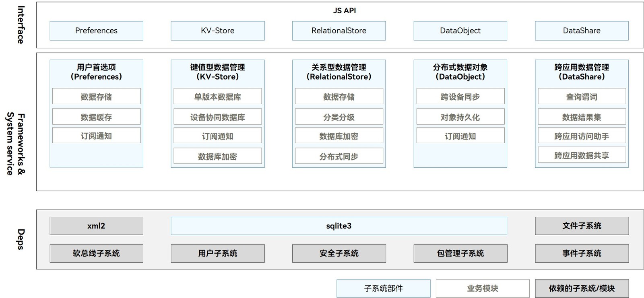The height and width of the screenshot is (298, 644).
Task: Select 单版本数据库 module box
Action: coord(217,97)
